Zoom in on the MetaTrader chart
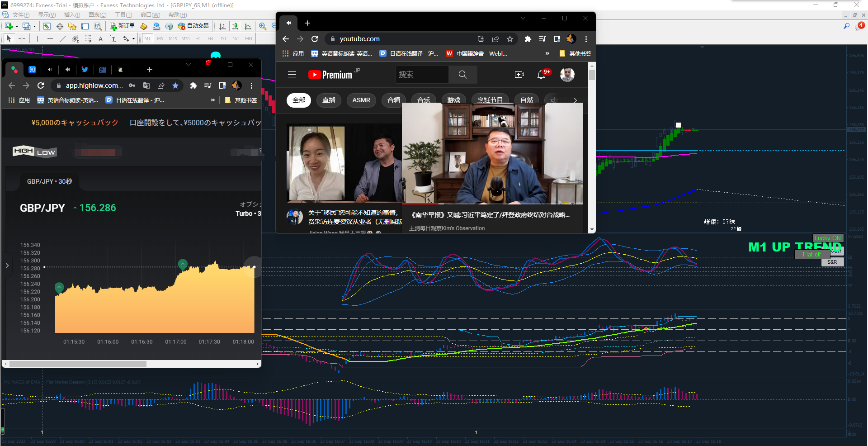Screen dimensions: 868x446 [263, 26]
